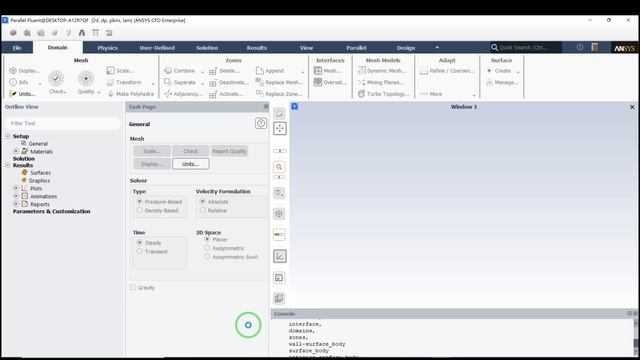
Task: Collapse the Setup tree node
Action: 8,136
